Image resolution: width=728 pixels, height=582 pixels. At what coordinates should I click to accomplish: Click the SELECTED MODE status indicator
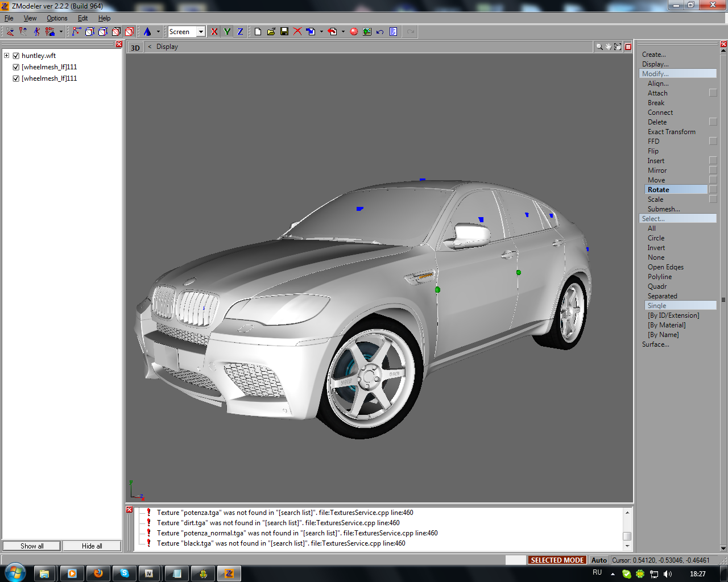tap(557, 560)
